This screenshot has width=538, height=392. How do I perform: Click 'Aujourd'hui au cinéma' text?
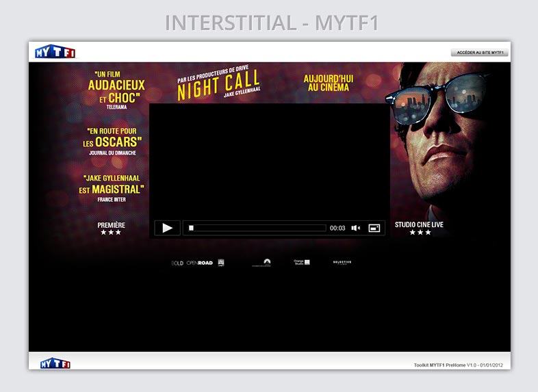pos(329,83)
